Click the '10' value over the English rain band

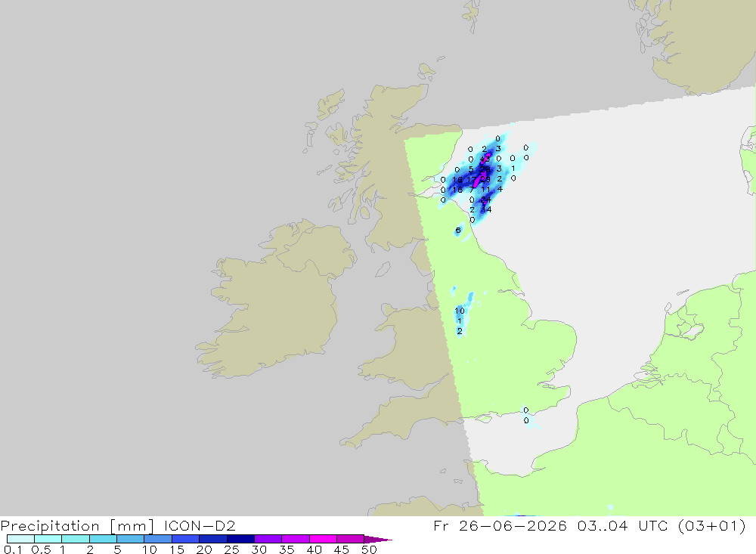tap(460, 311)
